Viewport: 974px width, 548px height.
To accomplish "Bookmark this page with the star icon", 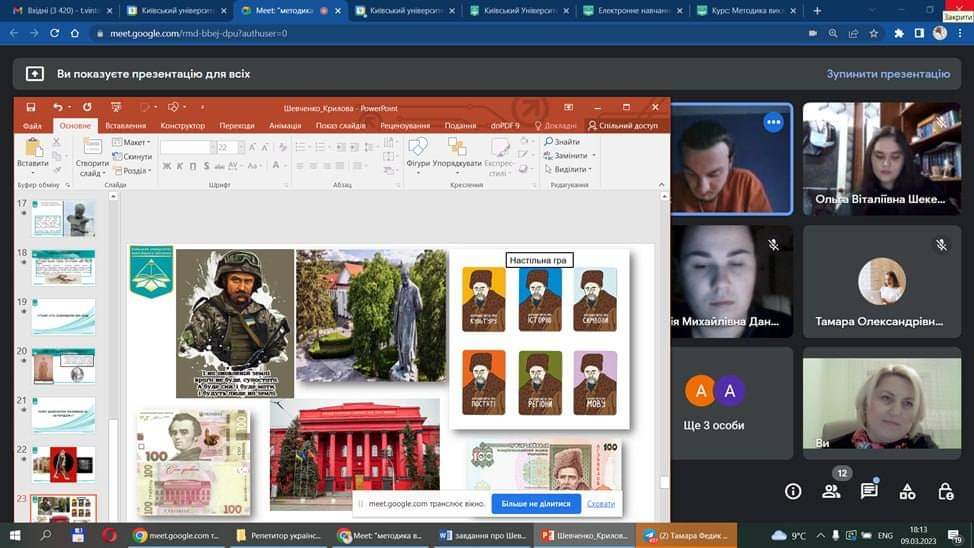I will click(873, 33).
